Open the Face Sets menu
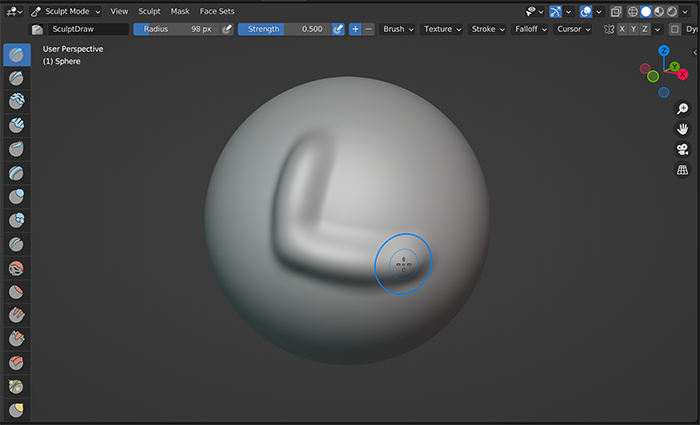 pos(217,12)
